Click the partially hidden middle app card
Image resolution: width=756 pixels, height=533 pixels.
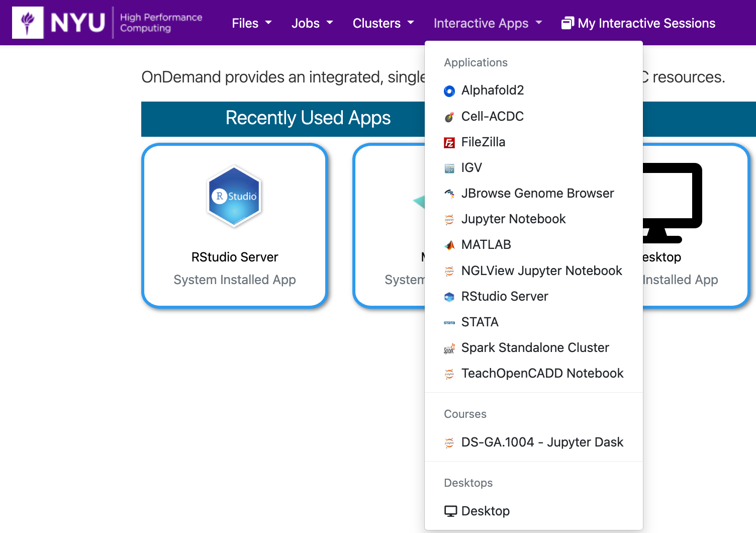click(389, 226)
